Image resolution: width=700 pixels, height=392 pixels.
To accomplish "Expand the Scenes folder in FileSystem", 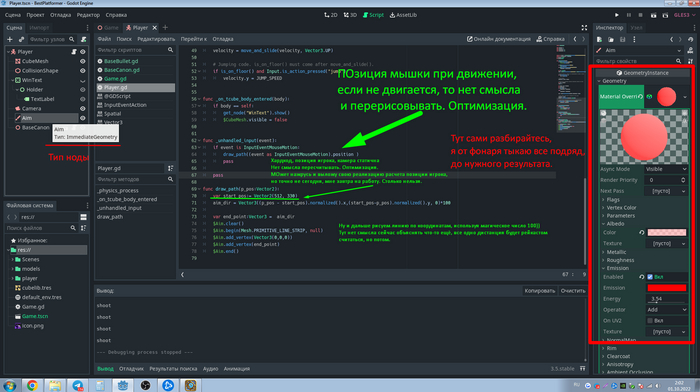I will point(12,259).
